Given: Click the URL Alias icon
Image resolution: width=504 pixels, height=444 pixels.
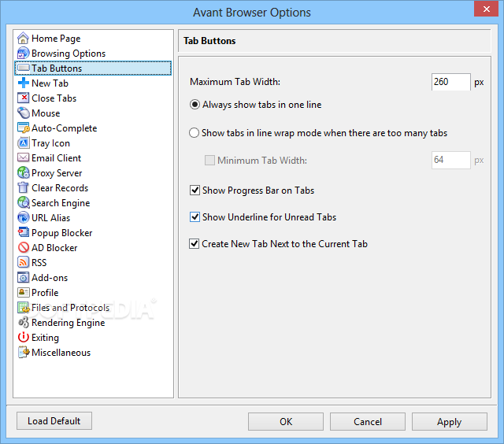Looking at the screenshot, I should [x=23, y=217].
